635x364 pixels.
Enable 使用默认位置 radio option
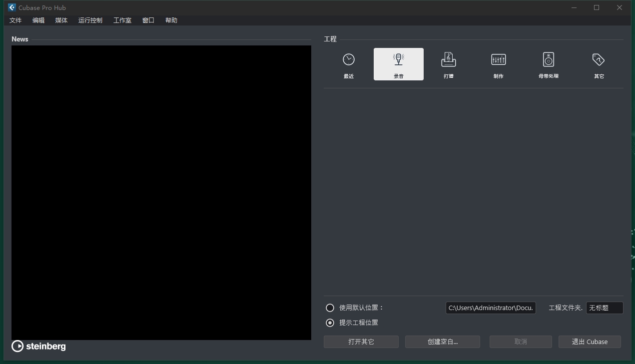tap(330, 308)
